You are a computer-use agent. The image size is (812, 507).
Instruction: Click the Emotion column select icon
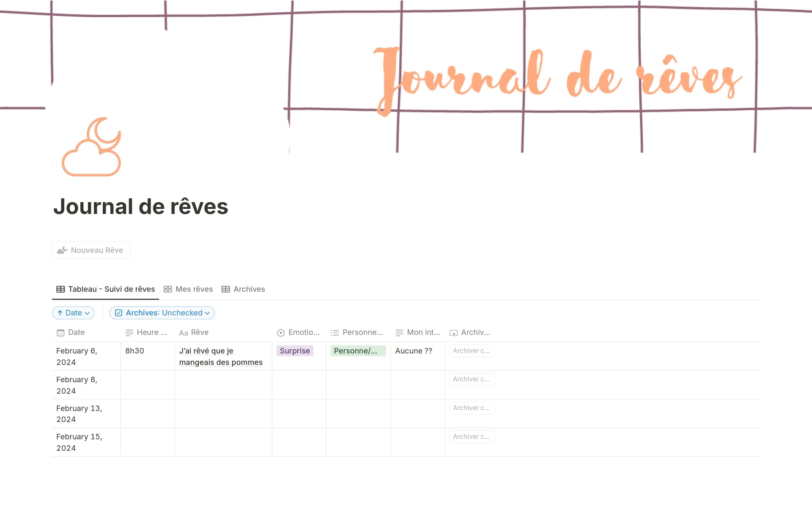(x=281, y=333)
